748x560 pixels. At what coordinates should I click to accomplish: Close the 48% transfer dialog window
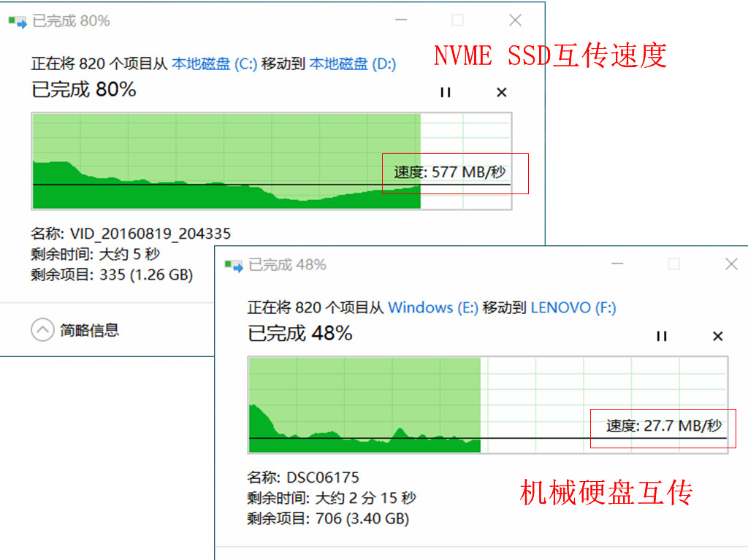(731, 264)
